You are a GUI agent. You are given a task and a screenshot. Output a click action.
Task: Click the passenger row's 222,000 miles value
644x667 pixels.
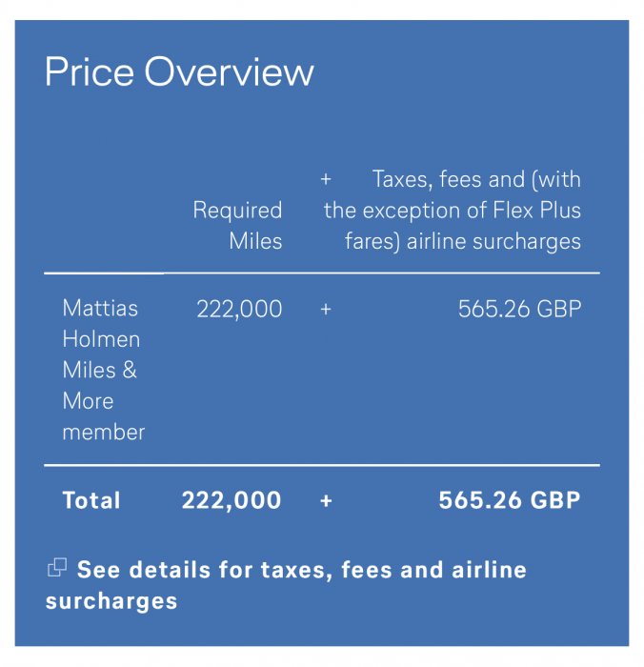pyautogui.click(x=239, y=309)
